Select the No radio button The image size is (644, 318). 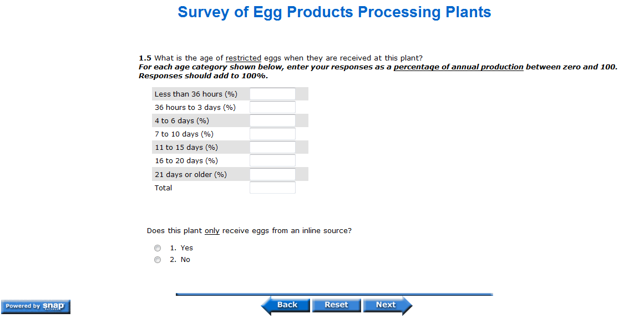(x=158, y=260)
